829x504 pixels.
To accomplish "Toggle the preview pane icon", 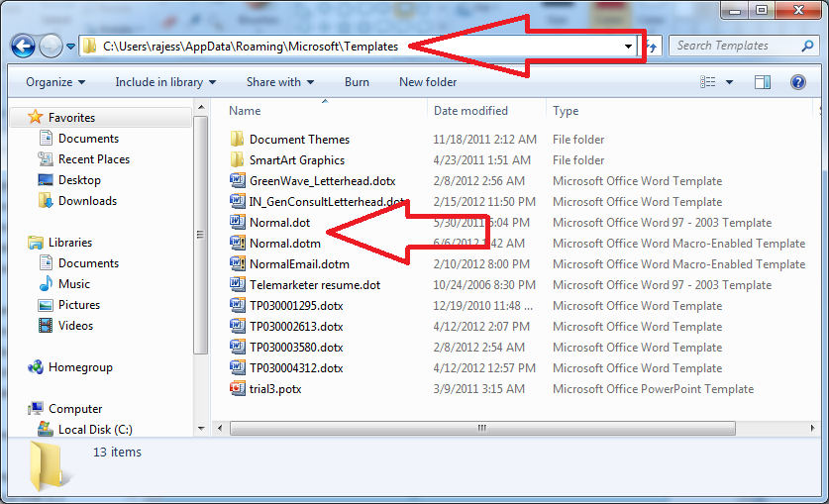I will [762, 82].
